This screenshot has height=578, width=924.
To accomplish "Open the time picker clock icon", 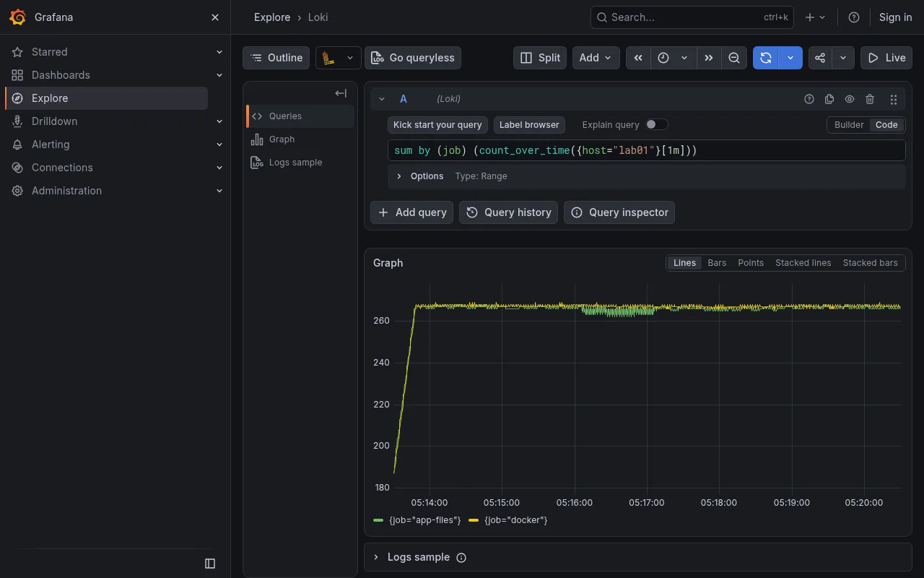I will click(663, 58).
